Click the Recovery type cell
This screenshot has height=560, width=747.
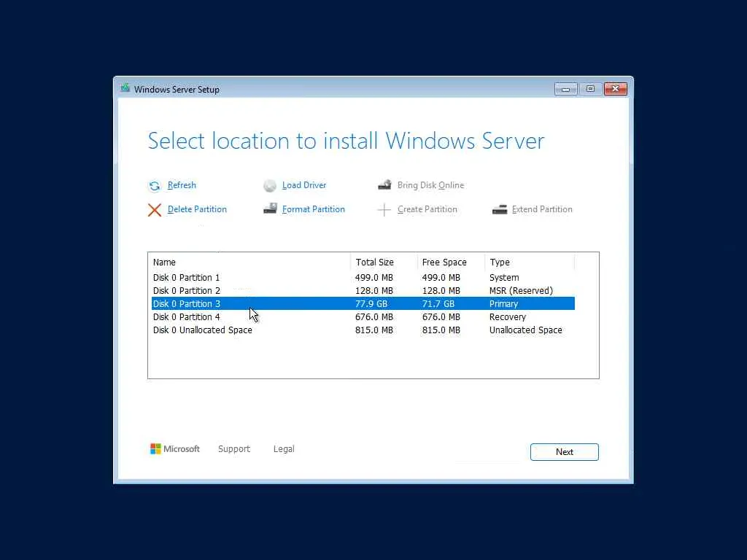508,316
